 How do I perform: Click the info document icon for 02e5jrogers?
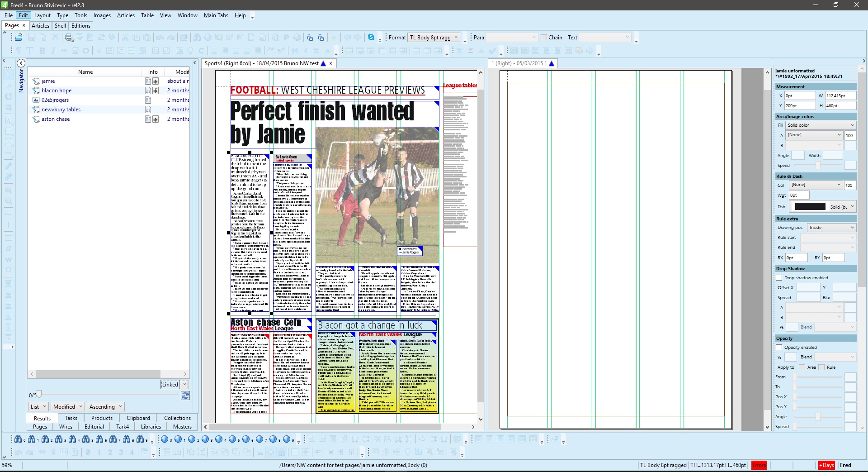click(x=148, y=100)
